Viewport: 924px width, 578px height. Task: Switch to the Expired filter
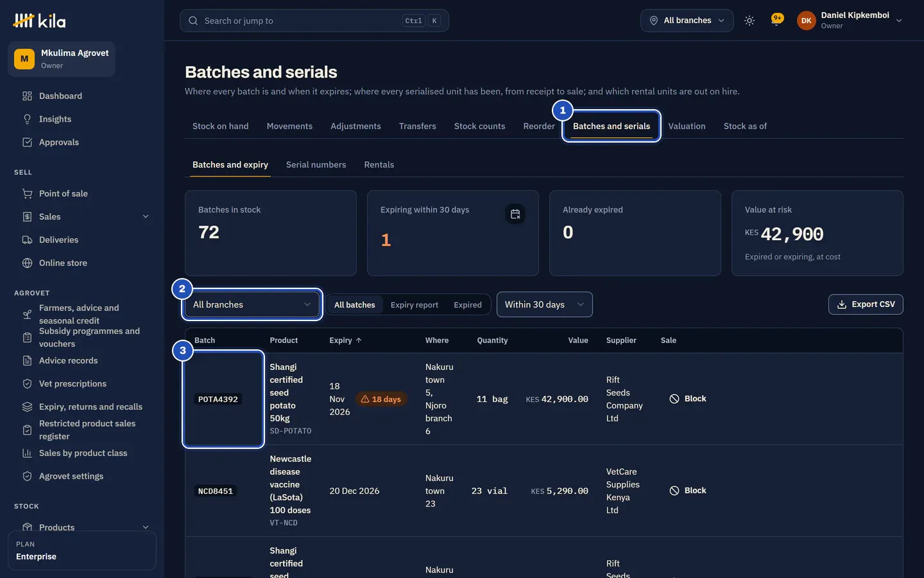(x=468, y=305)
